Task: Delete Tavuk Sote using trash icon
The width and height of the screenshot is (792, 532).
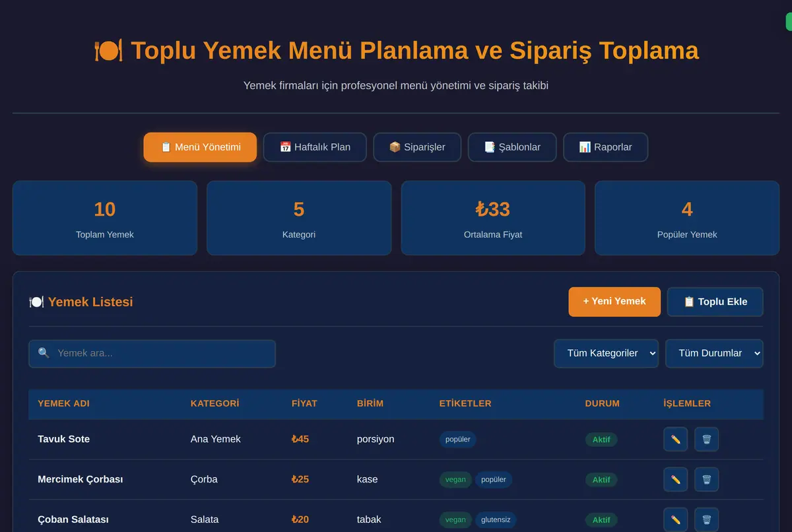Action: coord(706,440)
